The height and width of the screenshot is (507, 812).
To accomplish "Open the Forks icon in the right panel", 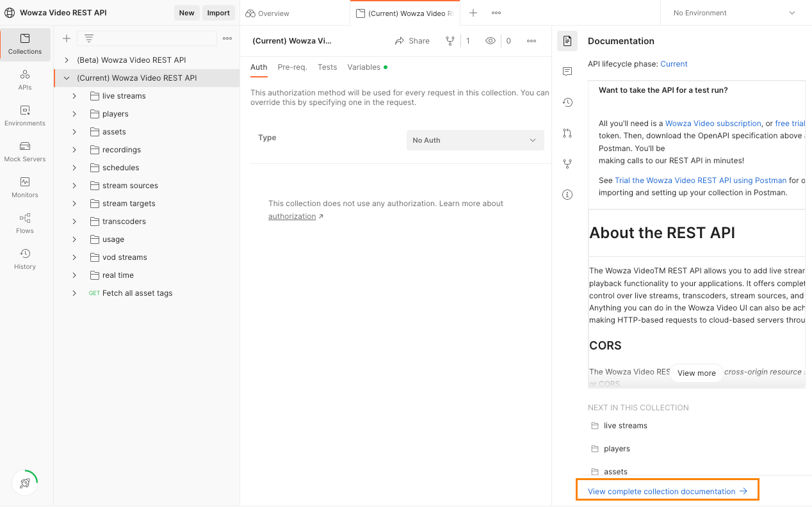I will click(567, 164).
